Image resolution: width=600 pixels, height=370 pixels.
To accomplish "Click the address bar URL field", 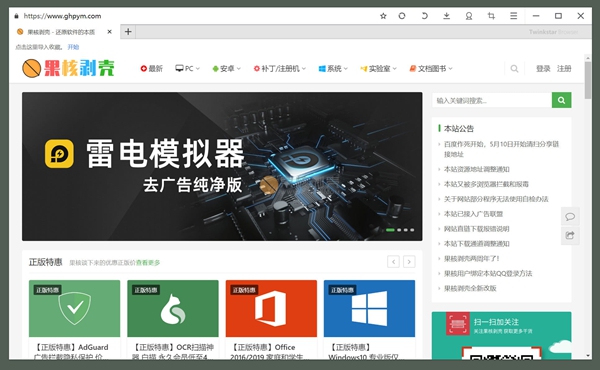I will [62, 16].
